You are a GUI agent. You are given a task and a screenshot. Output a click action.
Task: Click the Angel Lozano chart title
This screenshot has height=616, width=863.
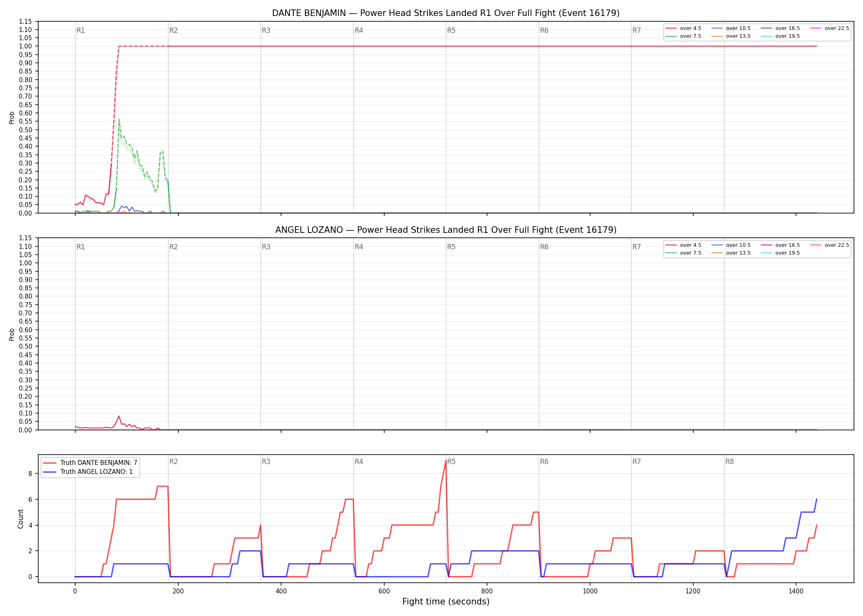coord(445,230)
